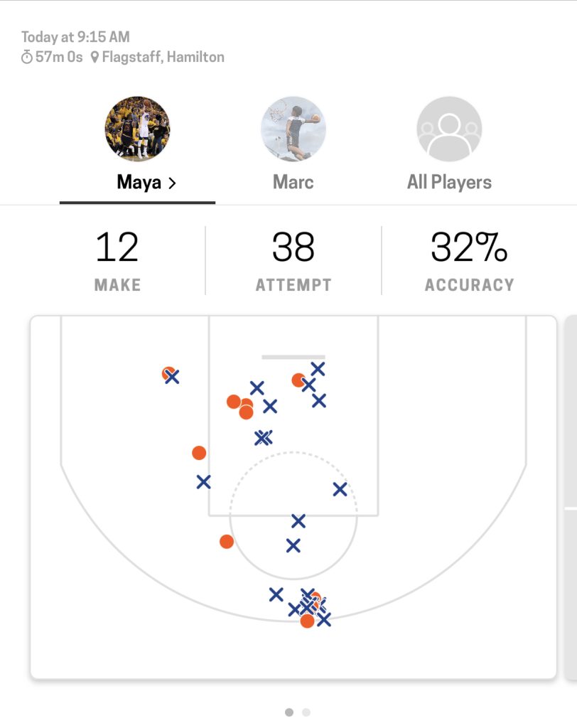The height and width of the screenshot is (728, 577).
Task: Select the leftmost missed X near top-left
Action: [x=172, y=377]
